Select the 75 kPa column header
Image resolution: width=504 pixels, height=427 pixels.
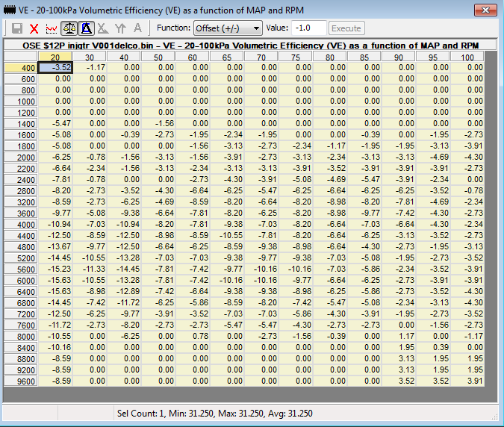296,57
